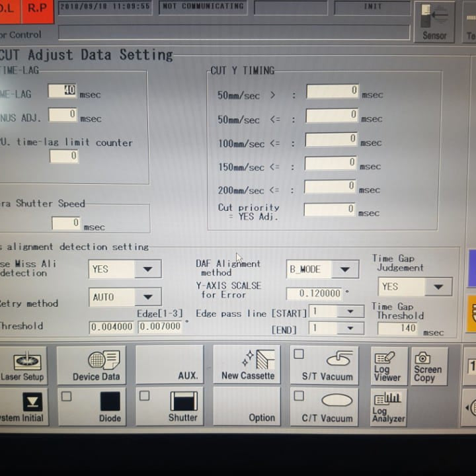Viewport: 476px width, 476px height.
Task: Click time-lag limit counter field
Action: tap(64, 156)
